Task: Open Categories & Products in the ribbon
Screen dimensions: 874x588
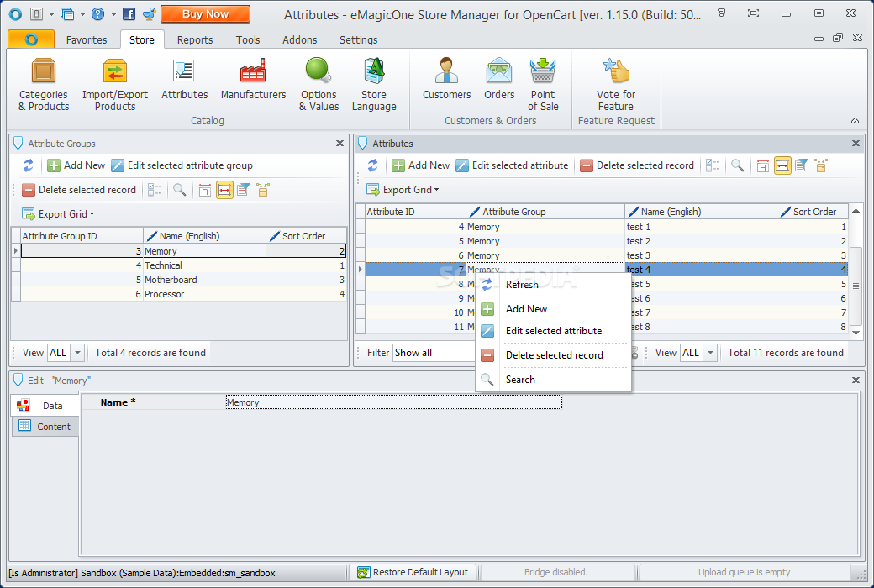Action: [x=44, y=85]
